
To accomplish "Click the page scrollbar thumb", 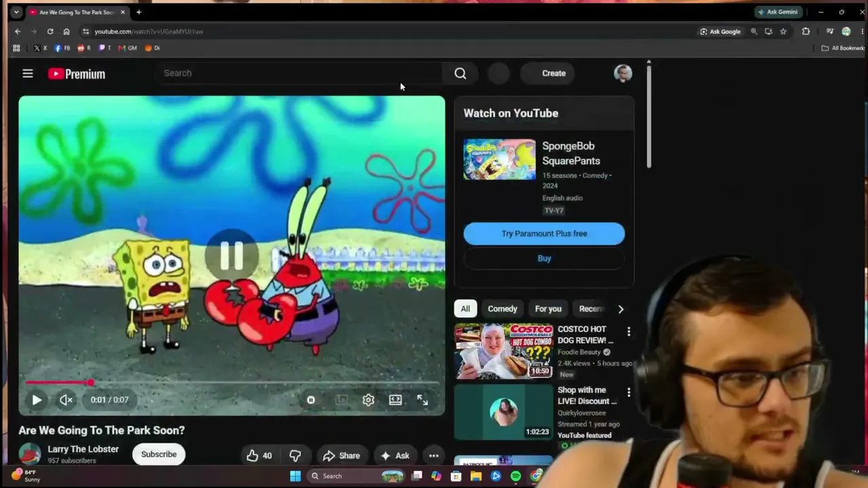I will (x=649, y=115).
